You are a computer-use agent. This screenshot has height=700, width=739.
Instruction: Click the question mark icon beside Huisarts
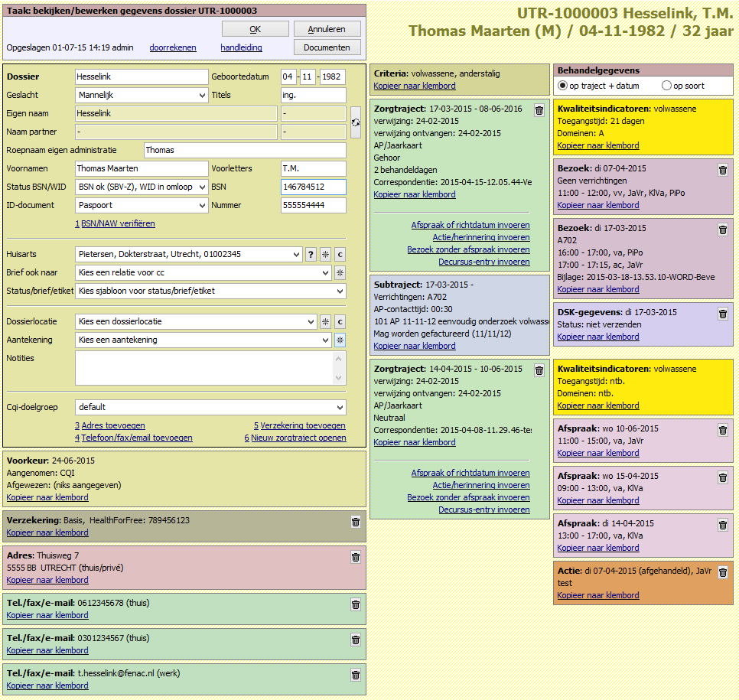click(x=311, y=254)
